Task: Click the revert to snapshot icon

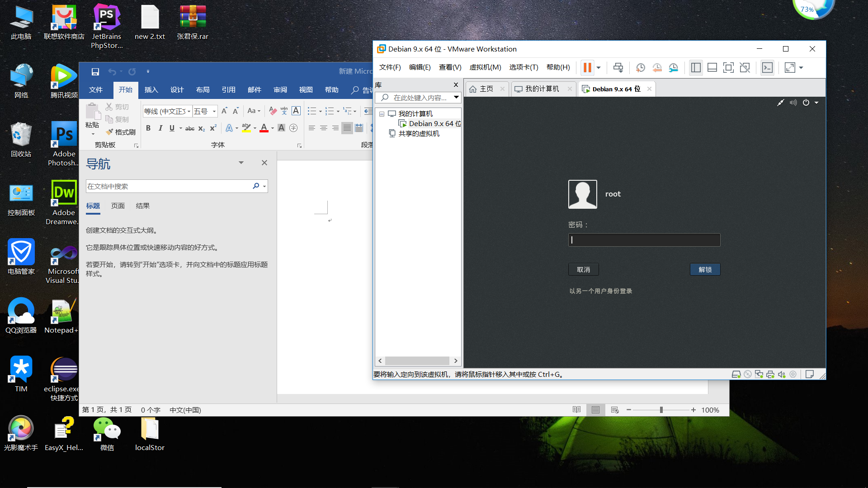Action: (x=657, y=68)
